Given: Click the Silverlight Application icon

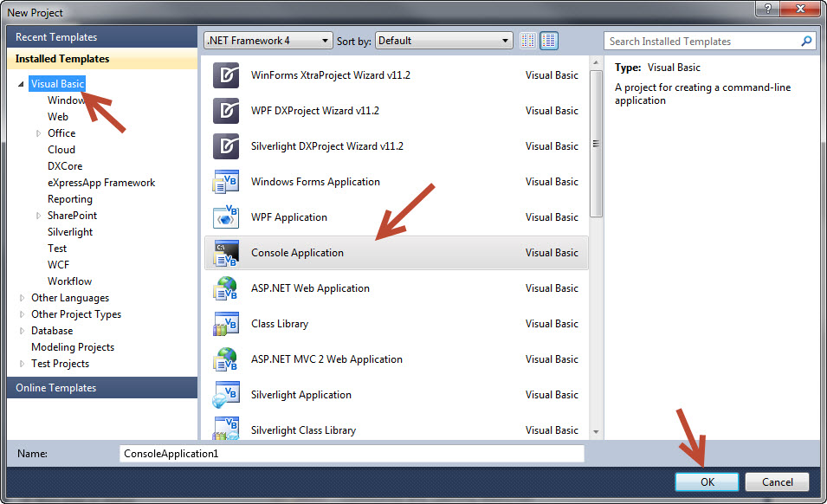Looking at the screenshot, I should 225,394.
